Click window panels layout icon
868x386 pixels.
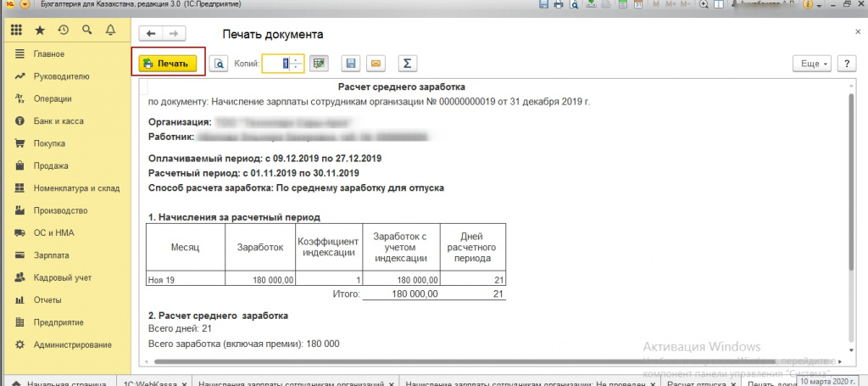719,4
